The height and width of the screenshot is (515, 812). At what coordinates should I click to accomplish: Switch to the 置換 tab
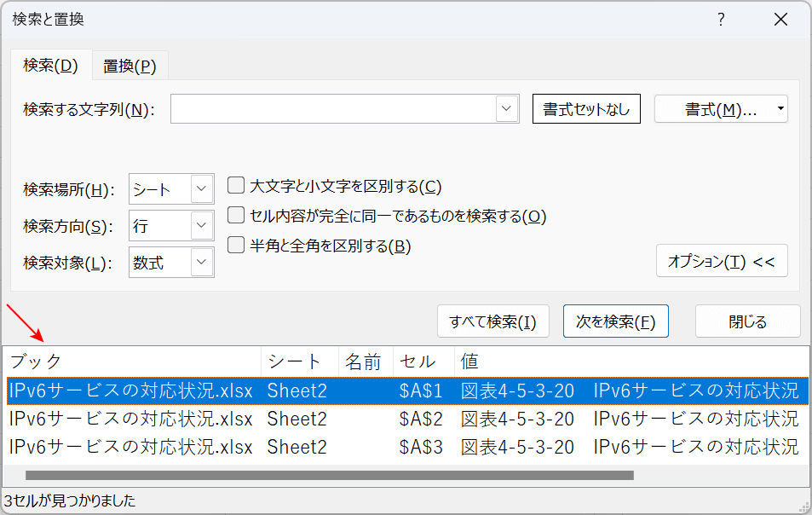click(130, 66)
